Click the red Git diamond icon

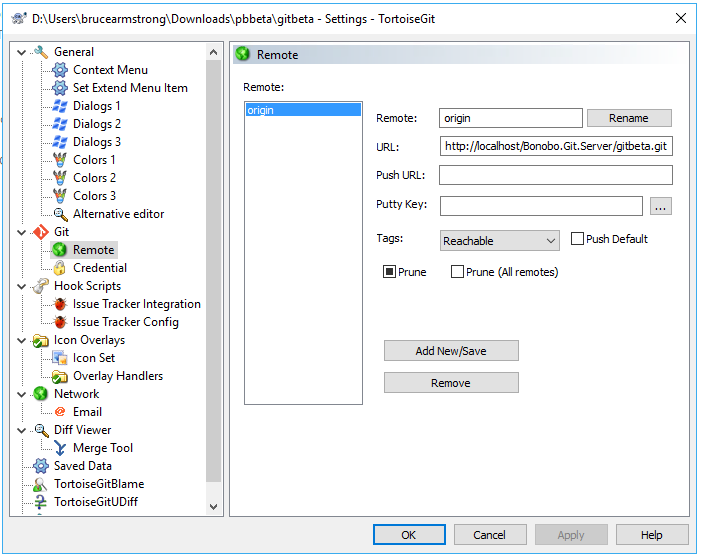pos(41,232)
